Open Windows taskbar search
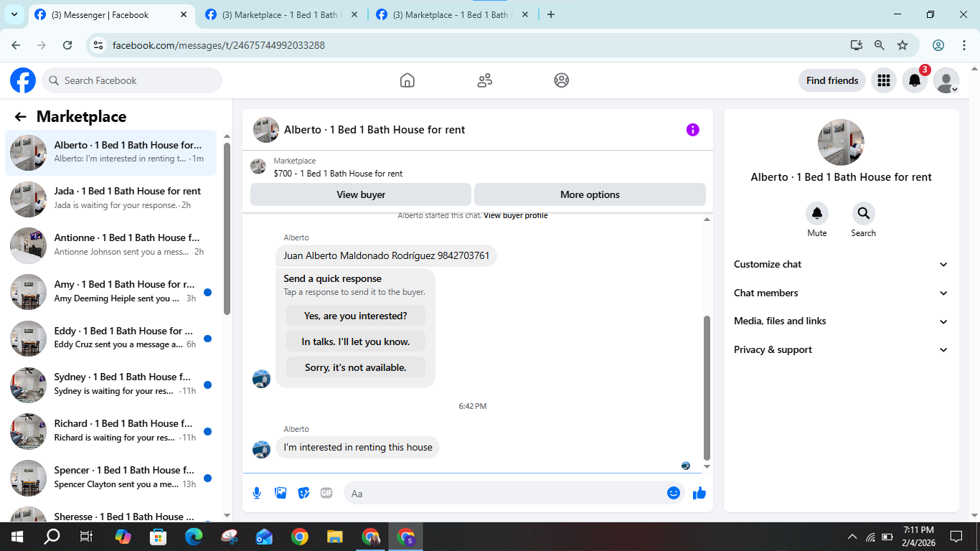The width and height of the screenshot is (980, 551). click(52, 537)
